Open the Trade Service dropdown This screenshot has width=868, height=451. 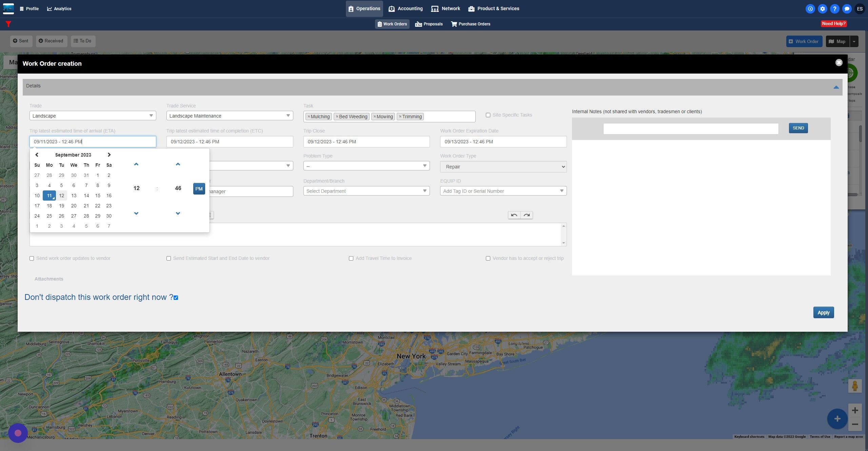point(230,116)
